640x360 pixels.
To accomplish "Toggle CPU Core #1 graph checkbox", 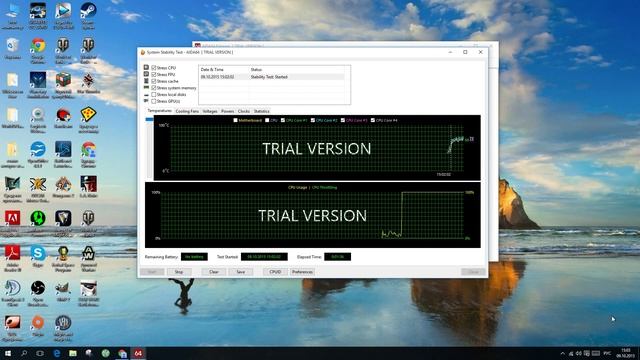I will pos(283,120).
